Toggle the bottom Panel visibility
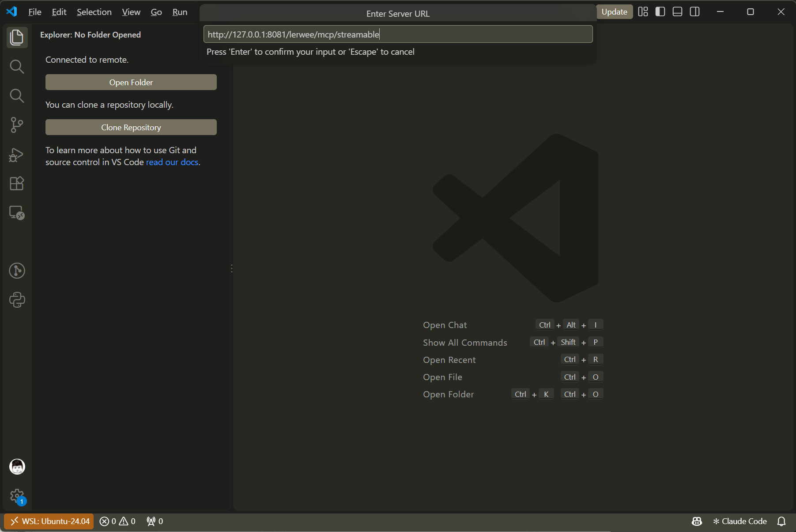Screen dimensions: 796x532 pos(677,12)
